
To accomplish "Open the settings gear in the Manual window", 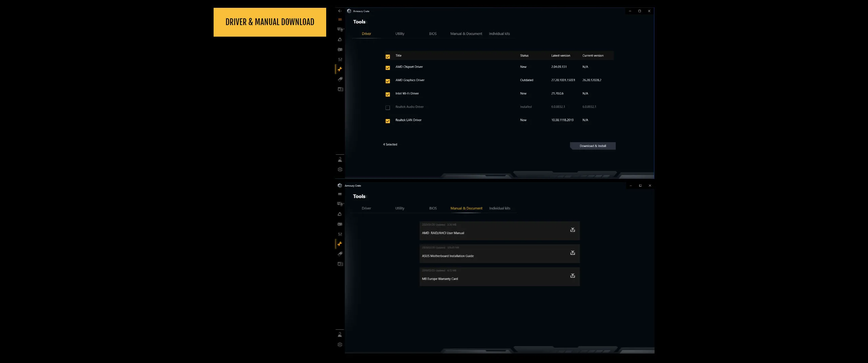I will coord(340,345).
